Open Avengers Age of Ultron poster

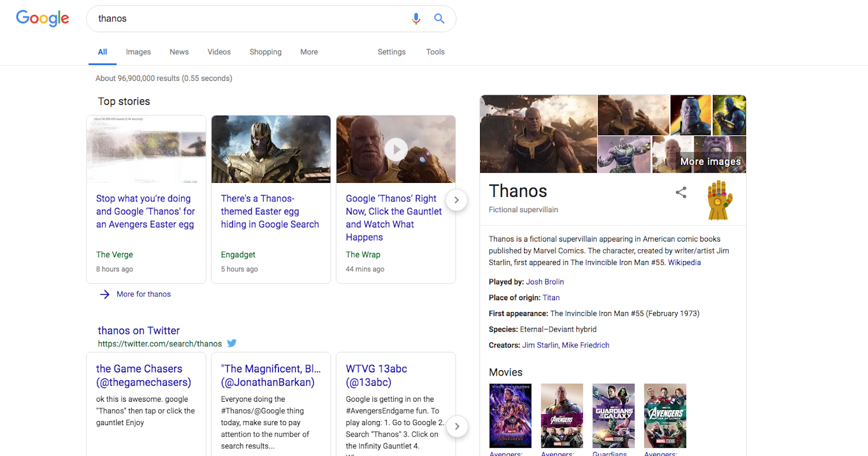click(x=665, y=416)
